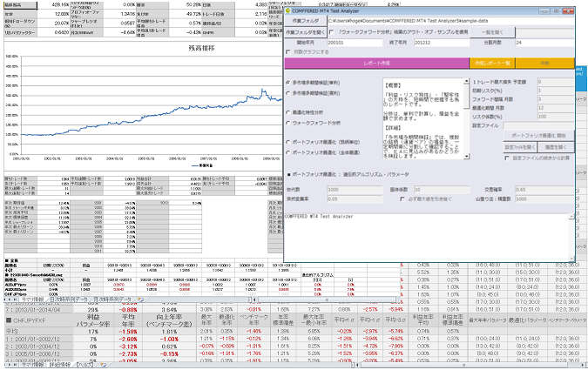Toggle the 設定ファイルの続きから計算 checkbox
This screenshot has height=370, width=588.
[x=507, y=158]
